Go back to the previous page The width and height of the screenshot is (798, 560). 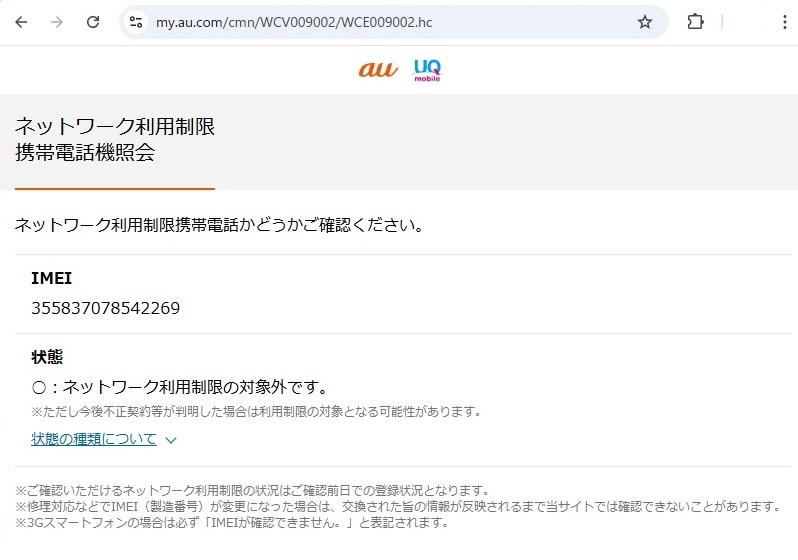(x=21, y=22)
